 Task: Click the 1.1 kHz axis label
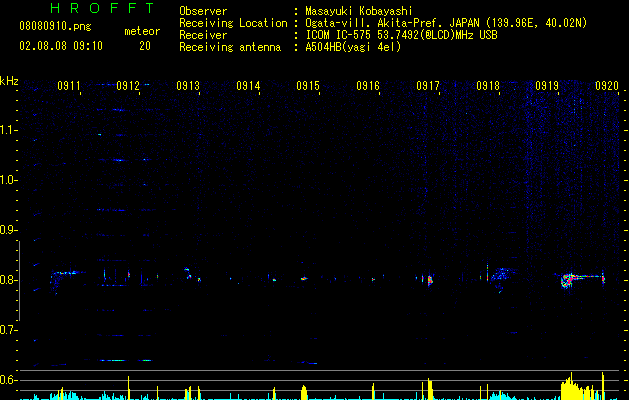pos(8,130)
